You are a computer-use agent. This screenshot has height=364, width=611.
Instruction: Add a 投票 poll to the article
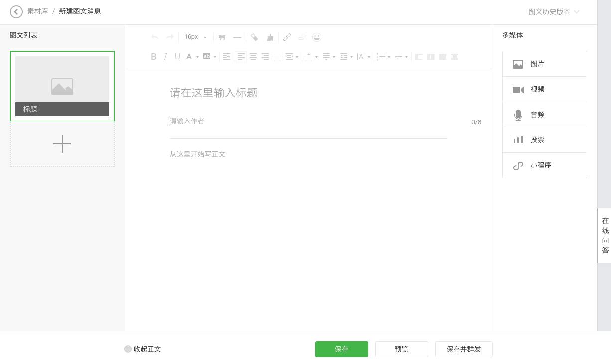point(544,140)
